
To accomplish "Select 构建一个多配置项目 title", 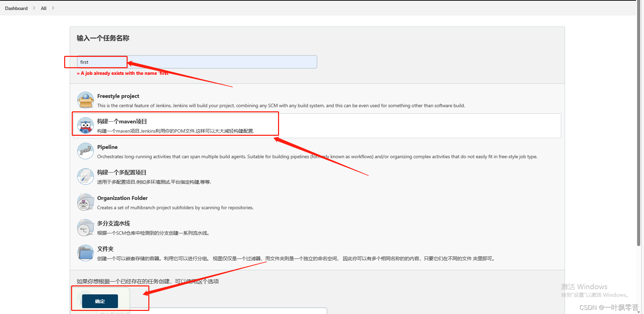I will click(x=122, y=172).
